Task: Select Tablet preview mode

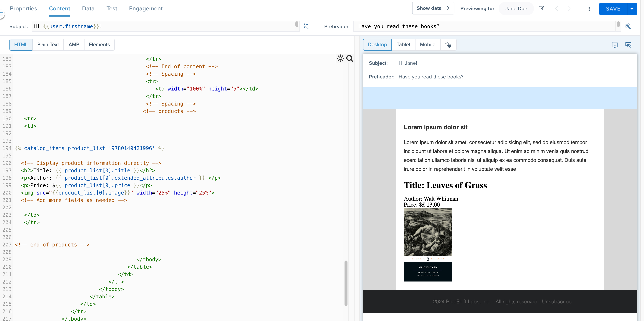Action: pyautogui.click(x=403, y=45)
